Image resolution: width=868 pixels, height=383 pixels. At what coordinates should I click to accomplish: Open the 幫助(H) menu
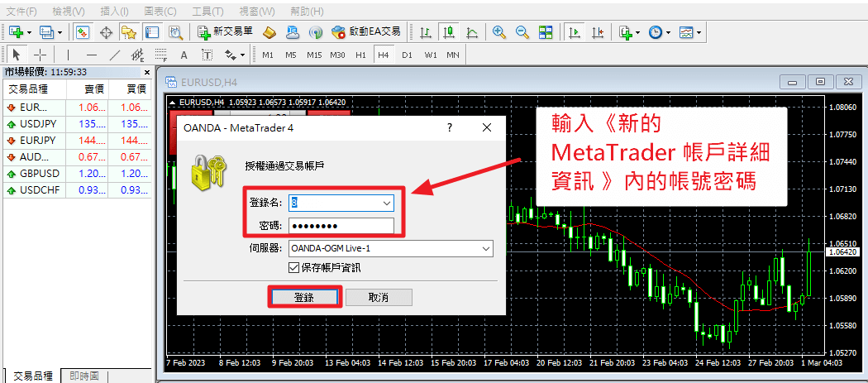click(307, 11)
